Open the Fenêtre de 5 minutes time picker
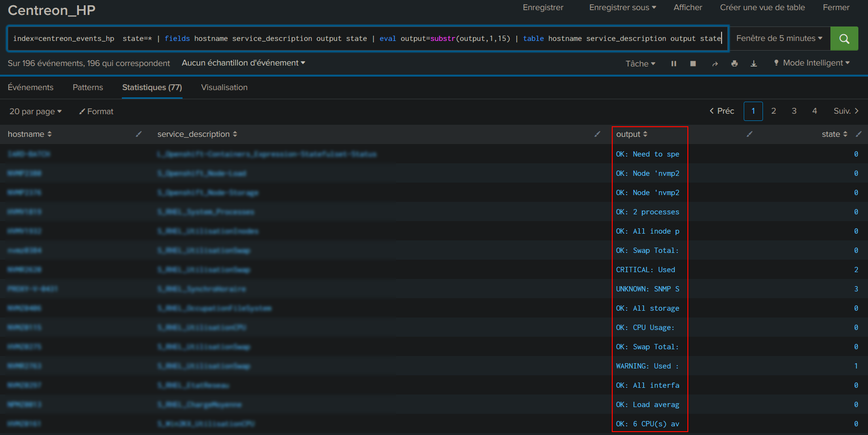 point(779,39)
